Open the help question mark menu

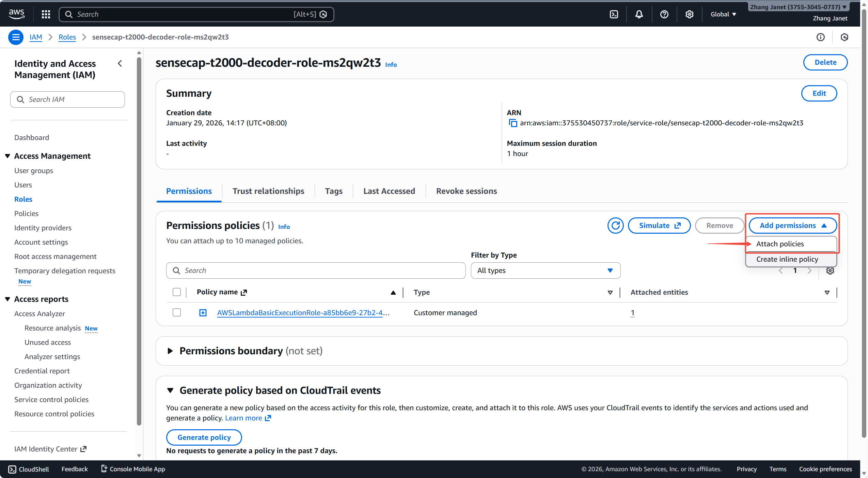coord(664,14)
